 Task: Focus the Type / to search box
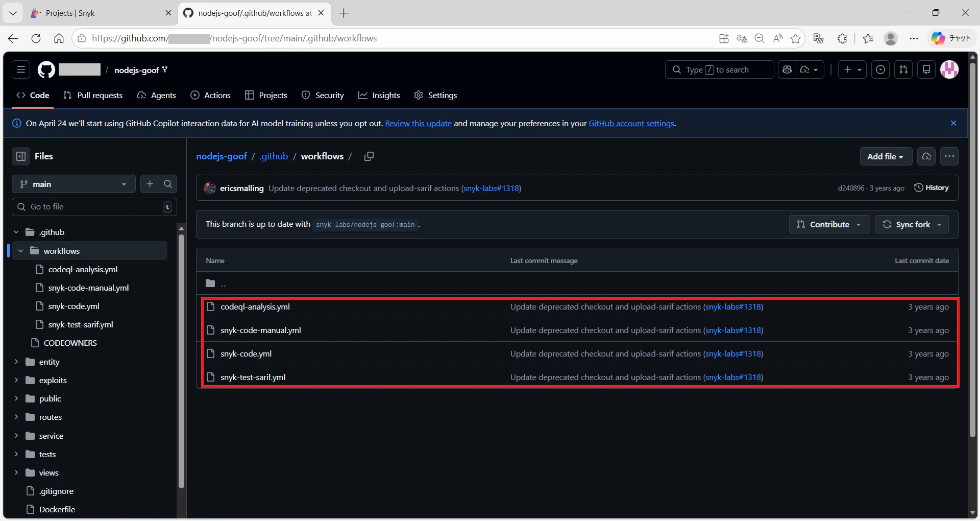[x=719, y=69]
